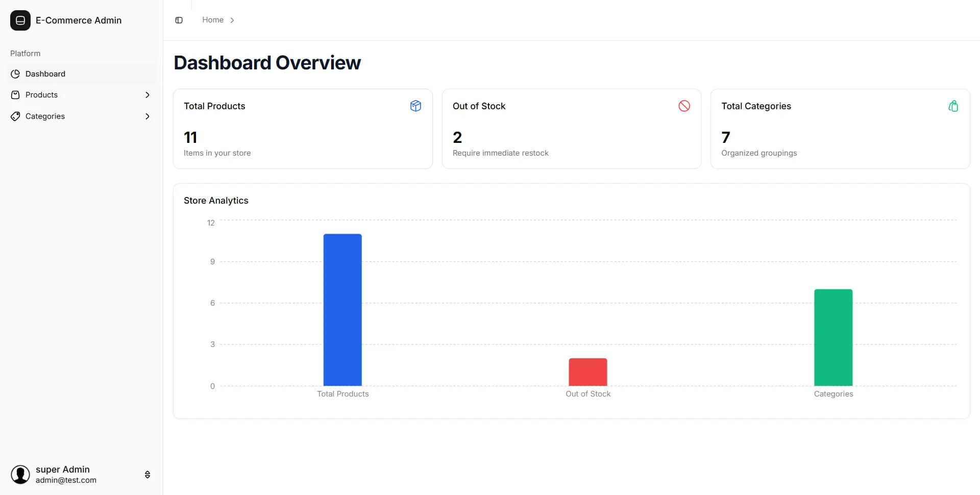
Task: Open the Dashboard menu item
Action: (x=82, y=74)
